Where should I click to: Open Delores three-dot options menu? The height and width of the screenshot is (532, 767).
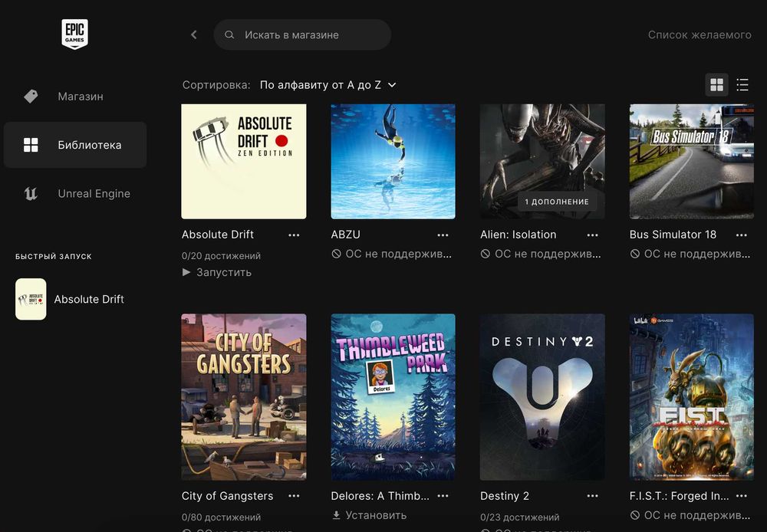pyautogui.click(x=443, y=496)
